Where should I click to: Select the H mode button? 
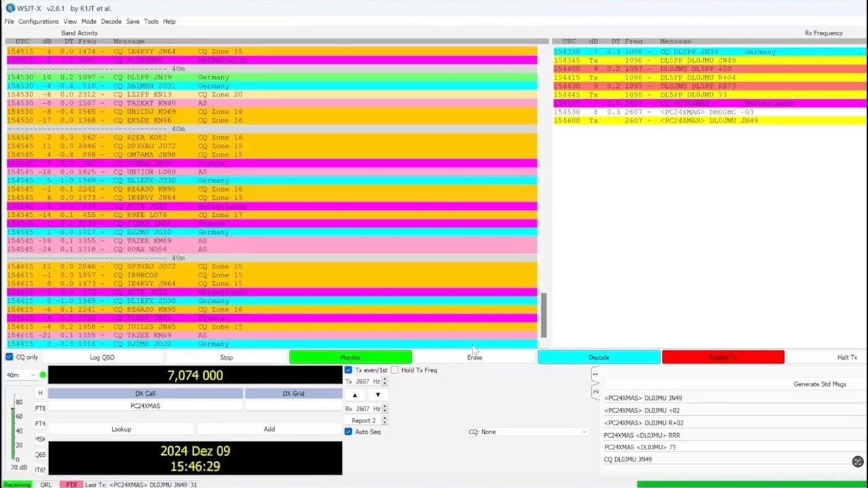point(40,393)
